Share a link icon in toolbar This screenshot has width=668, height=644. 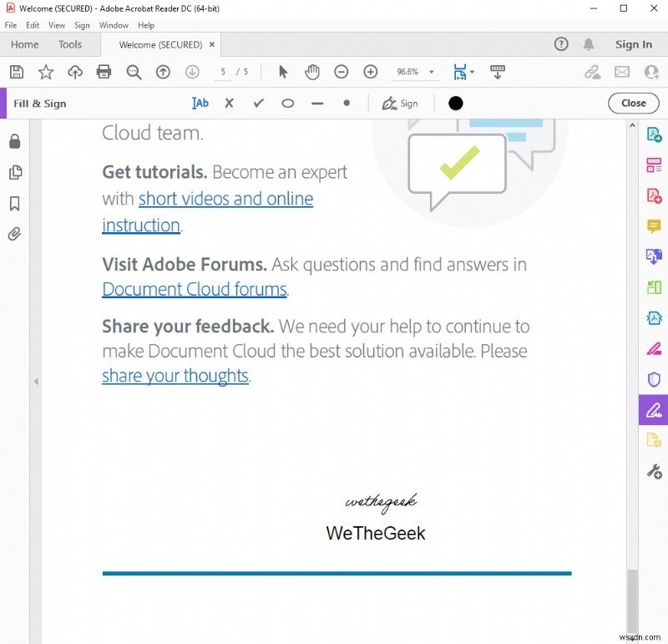coord(592,72)
